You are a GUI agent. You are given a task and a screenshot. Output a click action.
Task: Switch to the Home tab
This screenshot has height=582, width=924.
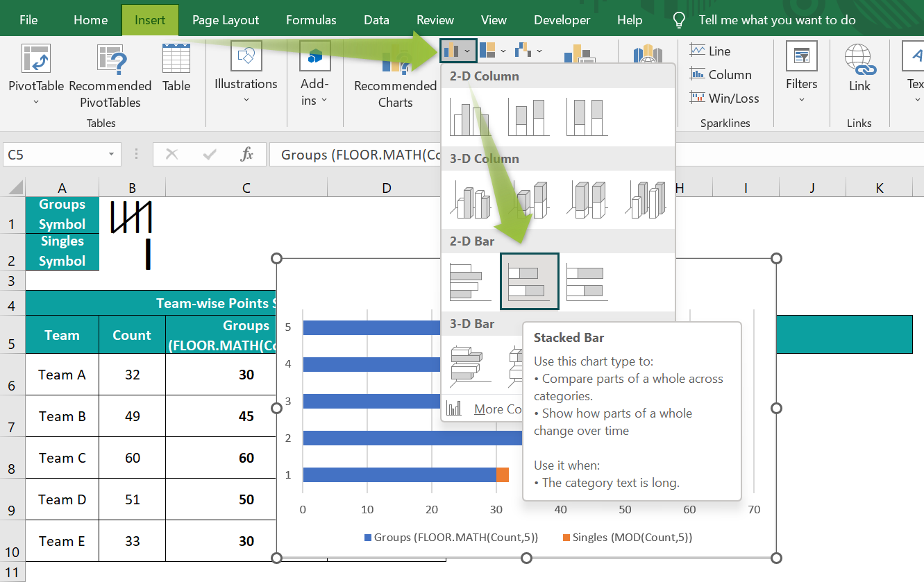(90, 20)
